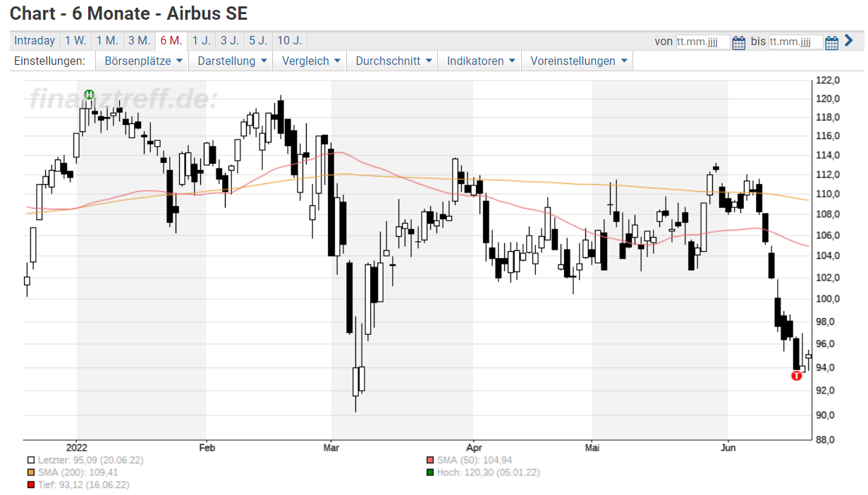The width and height of the screenshot is (868, 495).
Task: Click the 'Mai' label on the time axis
Action: [x=592, y=447]
